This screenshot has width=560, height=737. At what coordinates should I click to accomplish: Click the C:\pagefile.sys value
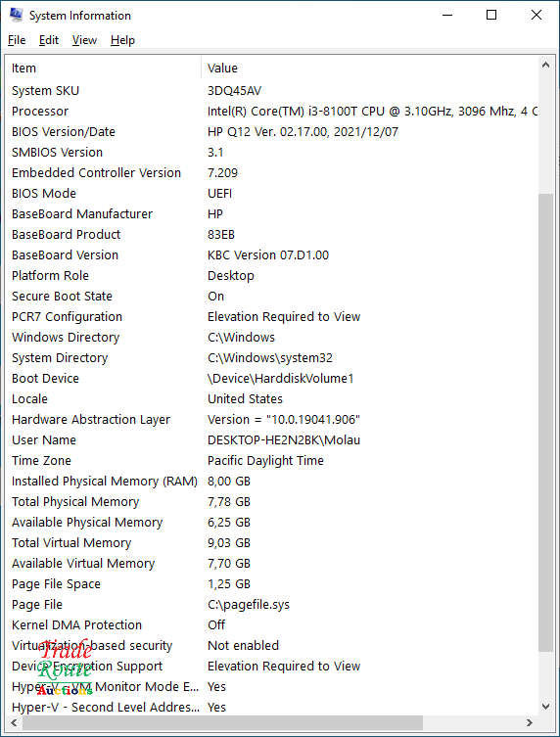[x=249, y=605]
